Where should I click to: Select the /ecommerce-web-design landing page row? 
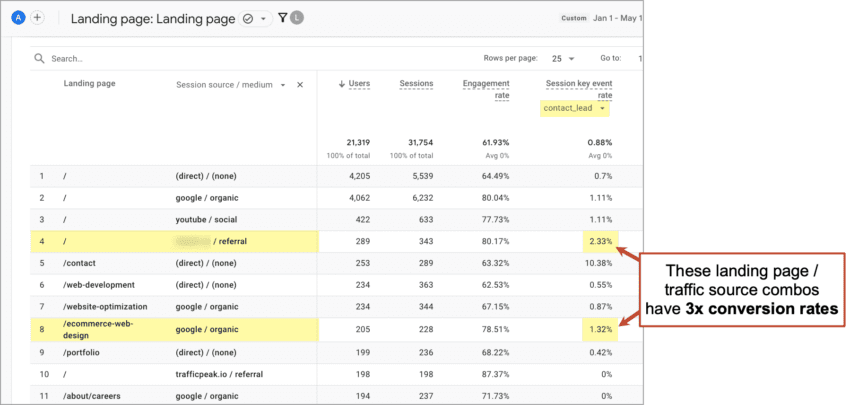pyautogui.click(x=97, y=329)
